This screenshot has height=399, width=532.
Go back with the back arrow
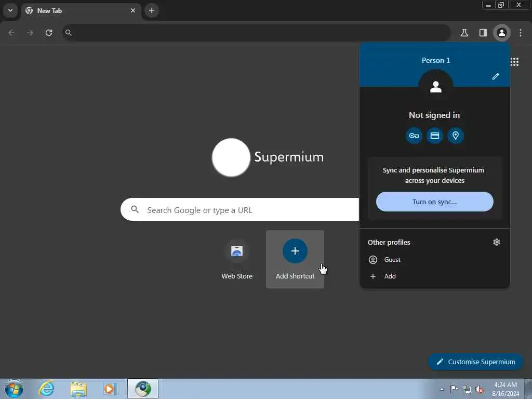coord(11,33)
